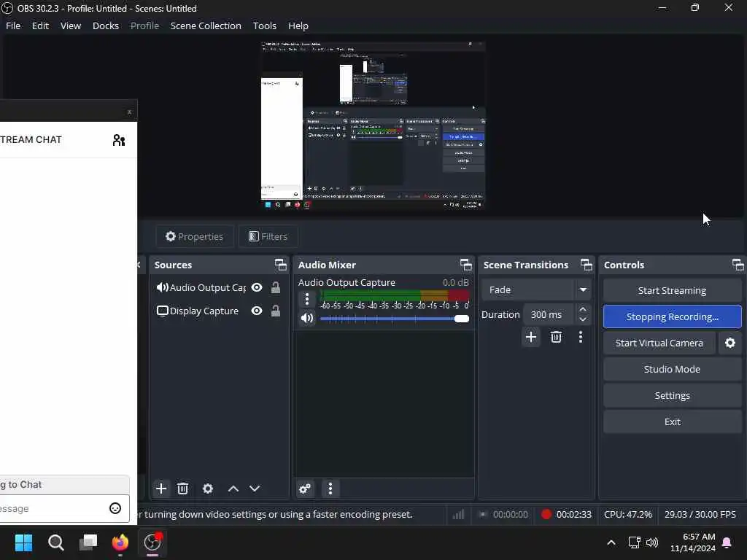Image resolution: width=747 pixels, height=560 pixels.
Task: Click OBS Studio taskbar icon
Action: point(152,542)
